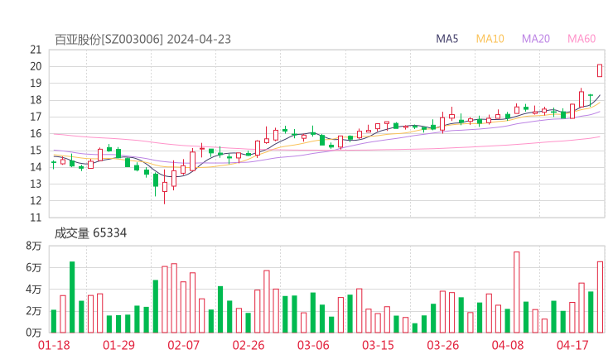613x364 pixels.
Task: Click the MA60 legend label
Action: click(582, 39)
